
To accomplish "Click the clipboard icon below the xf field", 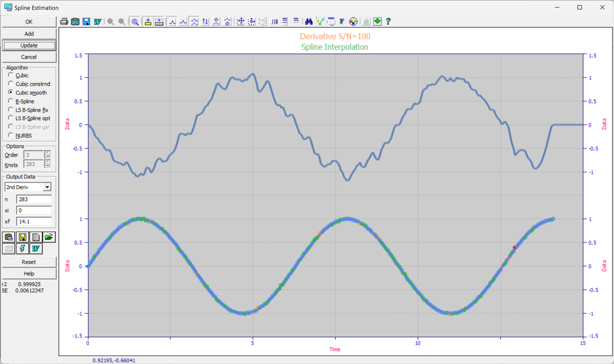I will click(x=9, y=237).
